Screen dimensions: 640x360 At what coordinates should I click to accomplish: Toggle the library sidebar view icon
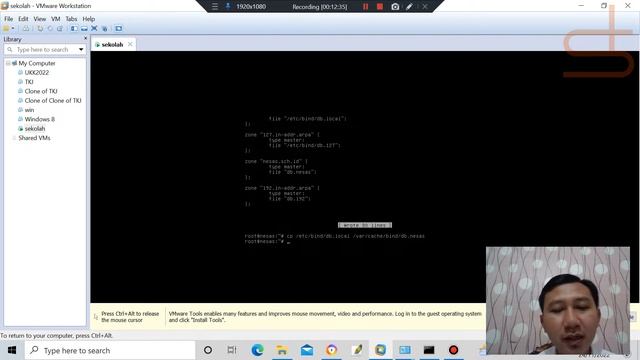[74, 29]
